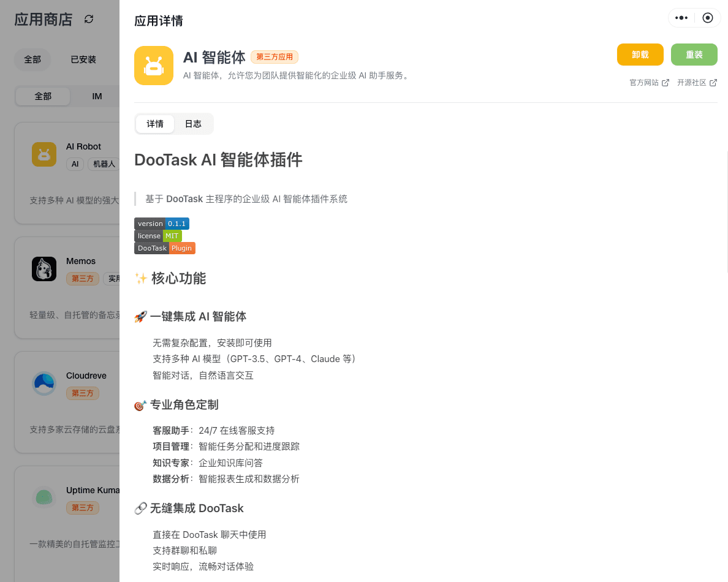The image size is (728, 582).
Task: Click the yellow AI 智能体 robot icon
Action: 154,66
